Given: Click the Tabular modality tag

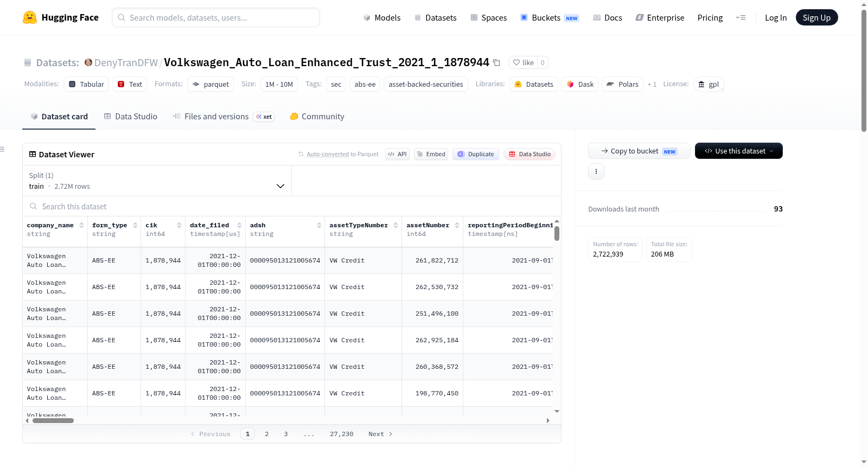Looking at the screenshot, I should (x=86, y=84).
